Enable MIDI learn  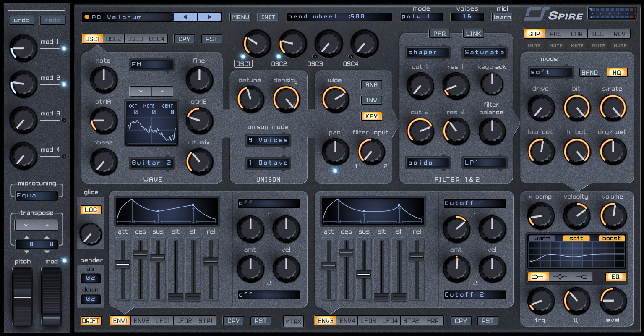pyautogui.click(x=502, y=17)
